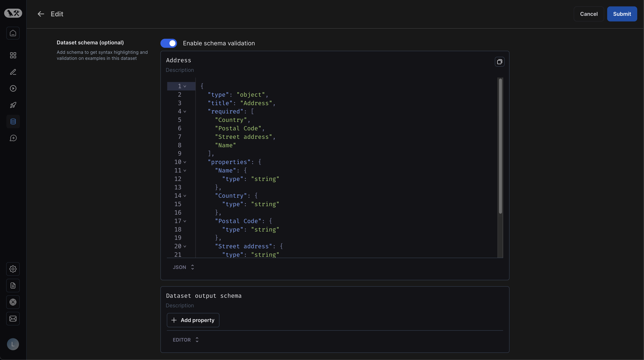Open the document icon in sidebar
Image resolution: width=644 pixels, height=360 pixels.
pyautogui.click(x=13, y=285)
